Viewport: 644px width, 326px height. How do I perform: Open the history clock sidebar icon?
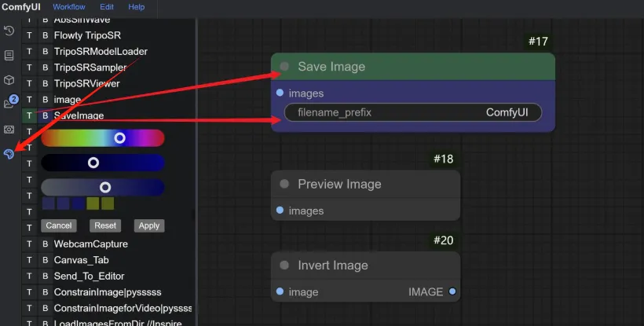pyautogui.click(x=9, y=31)
